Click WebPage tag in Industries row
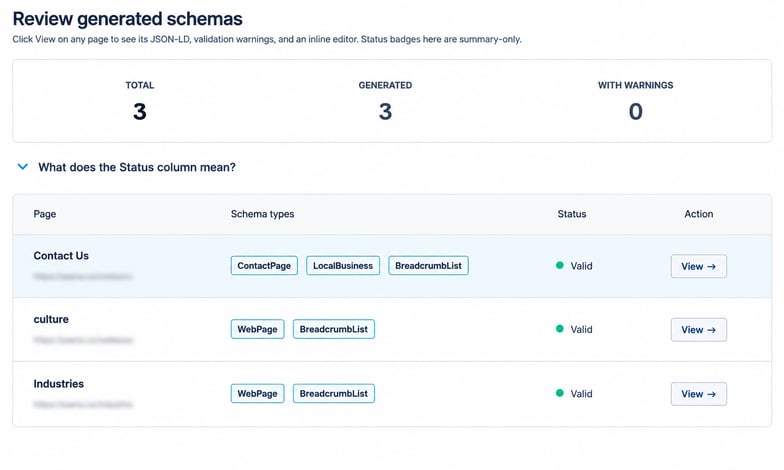784x470 pixels. click(258, 394)
